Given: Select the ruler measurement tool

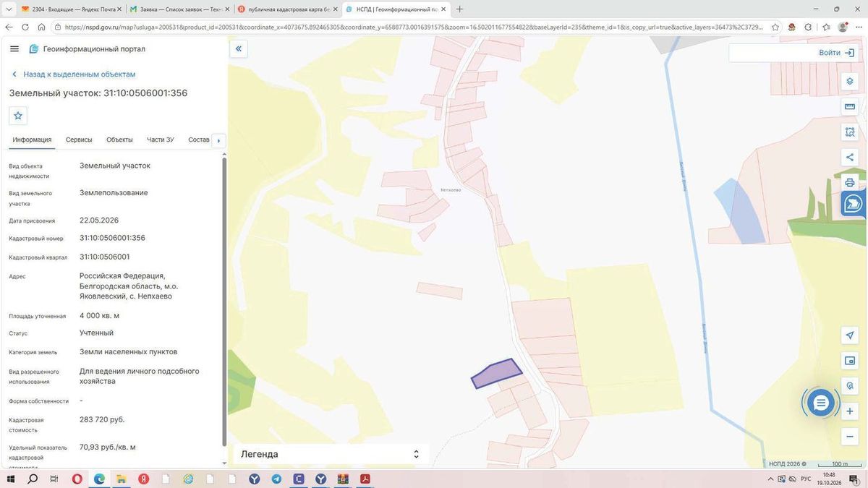Looking at the screenshot, I should coord(850,107).
